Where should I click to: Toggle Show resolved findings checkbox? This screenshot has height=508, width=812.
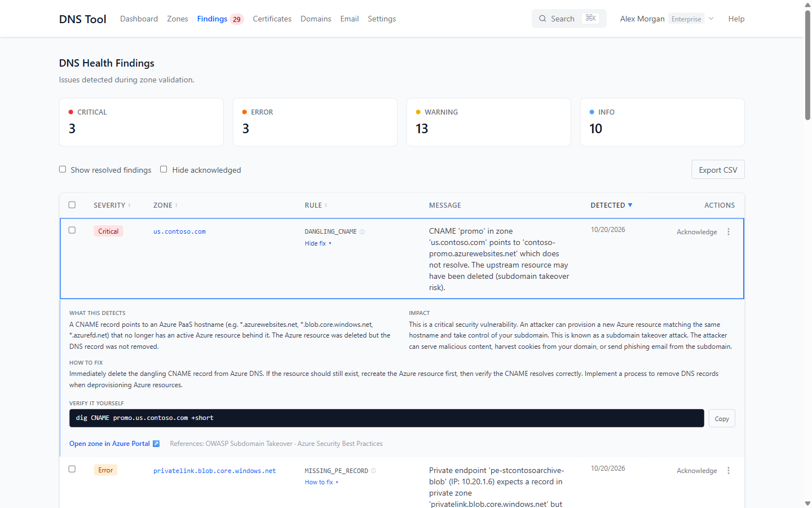coord(63,169)
